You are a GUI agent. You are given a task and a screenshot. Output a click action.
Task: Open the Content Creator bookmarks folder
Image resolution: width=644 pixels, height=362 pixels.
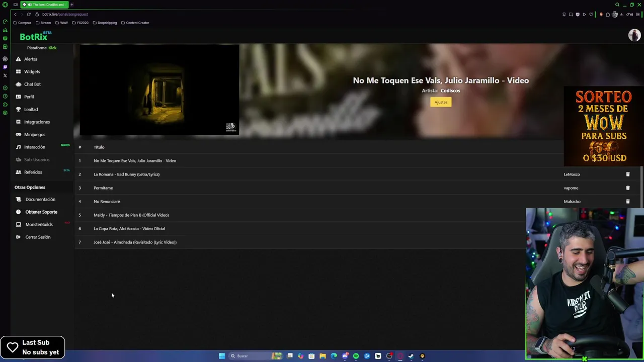135,23
